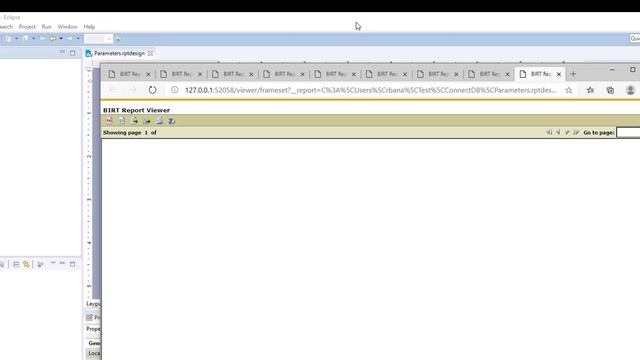The image size is (640, 360).
Task: Expand the Previous Annotation dropdown arrow
Action: [x=33, y=38]
